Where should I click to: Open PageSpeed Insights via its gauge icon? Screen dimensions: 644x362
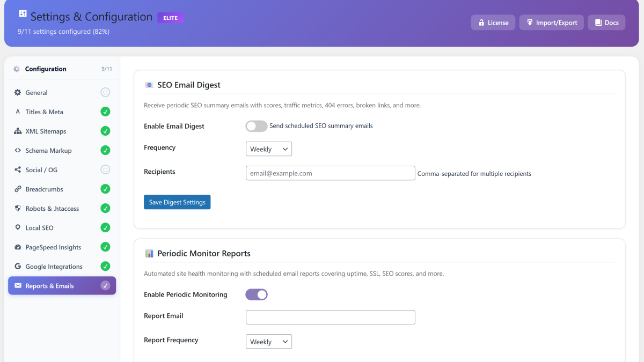tap(18, 247)
